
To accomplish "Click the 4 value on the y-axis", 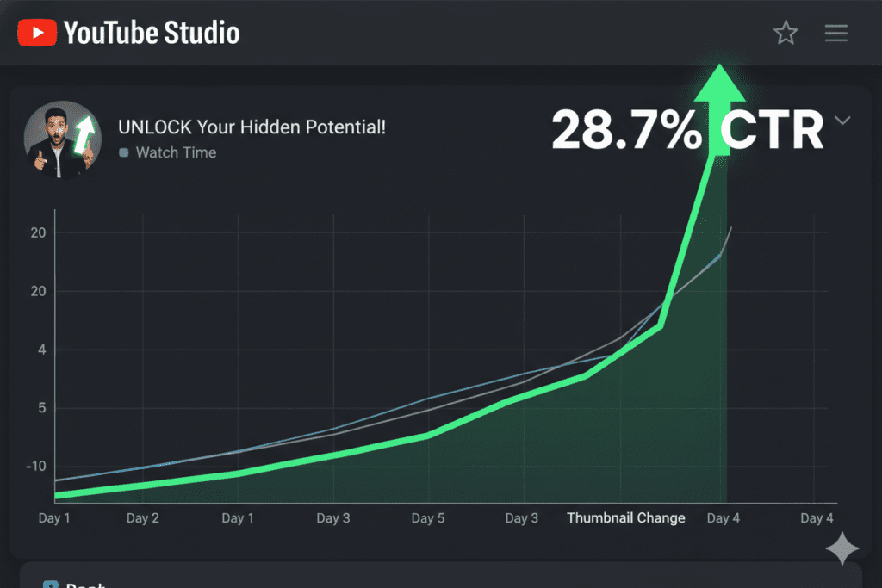I will click(x=40, y=350).
